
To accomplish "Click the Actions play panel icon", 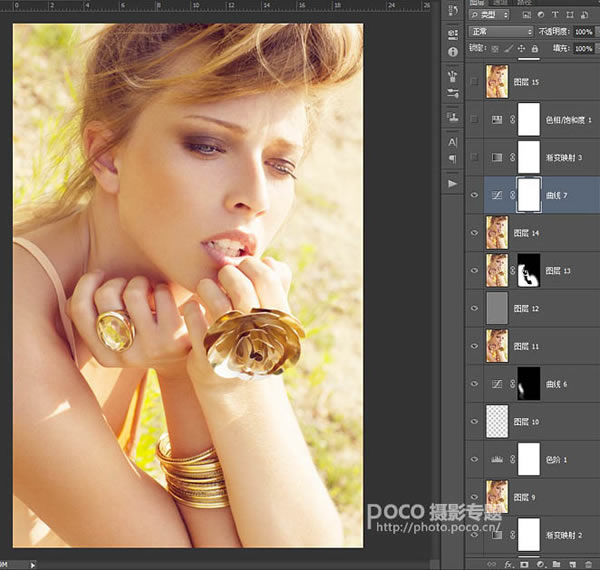I will tap(453, 184).
